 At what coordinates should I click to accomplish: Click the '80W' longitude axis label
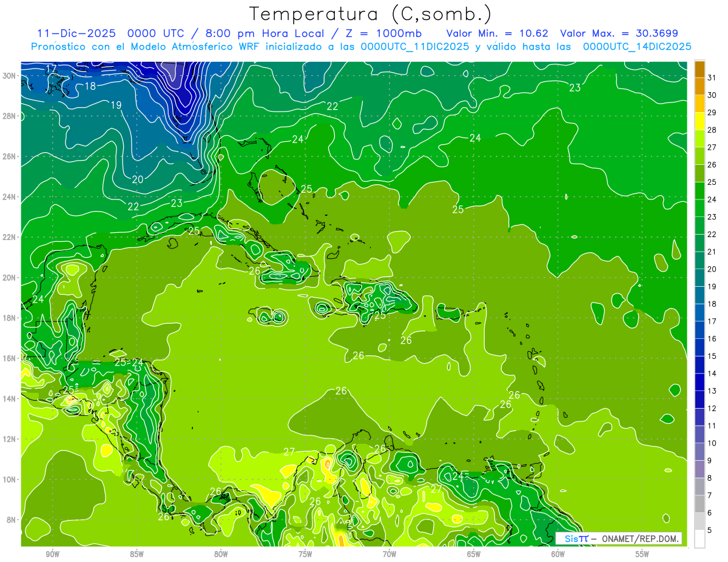point(221,554)
